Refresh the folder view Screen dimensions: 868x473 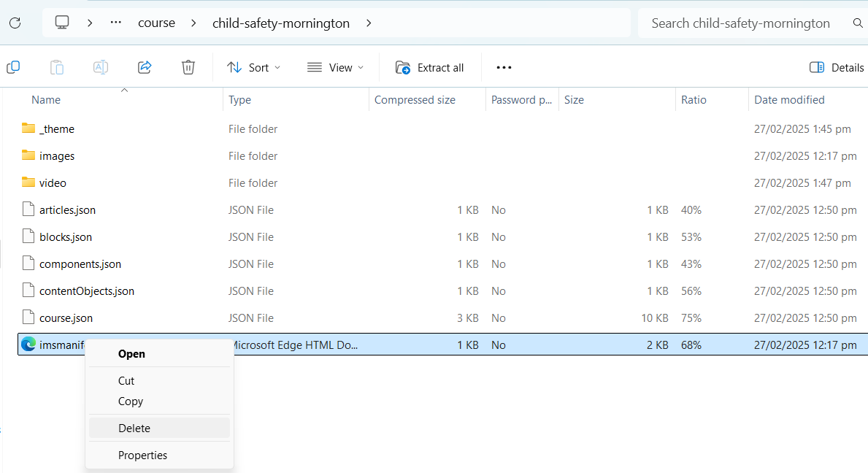(x=15, y=23)
